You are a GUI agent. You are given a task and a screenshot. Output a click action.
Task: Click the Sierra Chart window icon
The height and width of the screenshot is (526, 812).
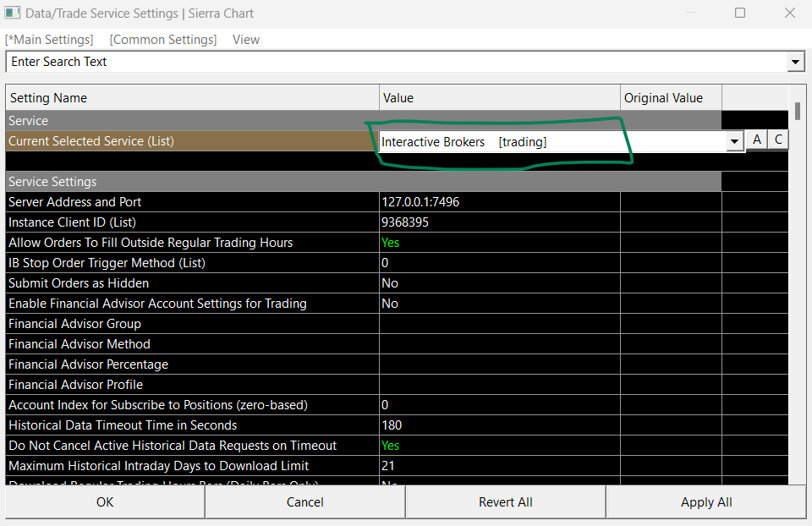click(13, 13)
